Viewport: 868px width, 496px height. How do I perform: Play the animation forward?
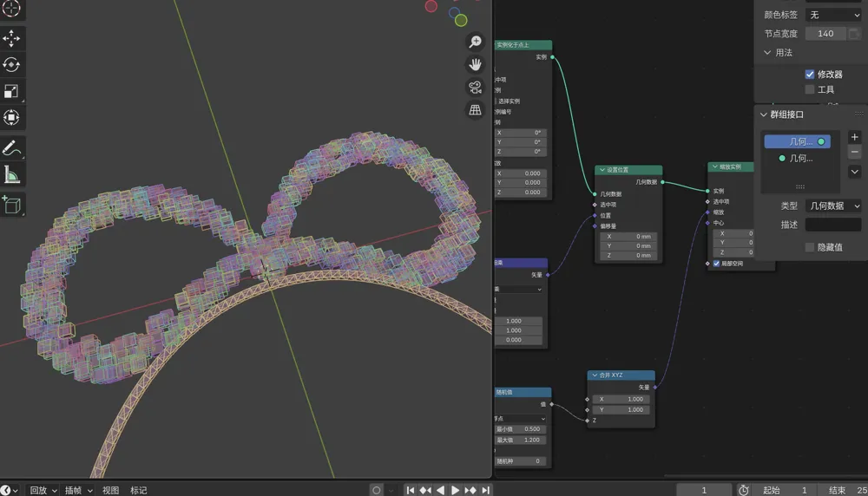point(455,490)
